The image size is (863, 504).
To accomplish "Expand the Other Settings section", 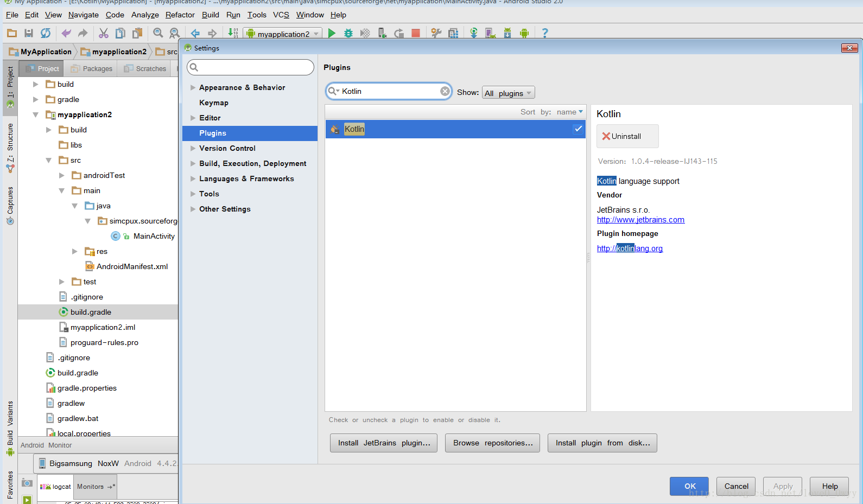I will click(193, 209).
